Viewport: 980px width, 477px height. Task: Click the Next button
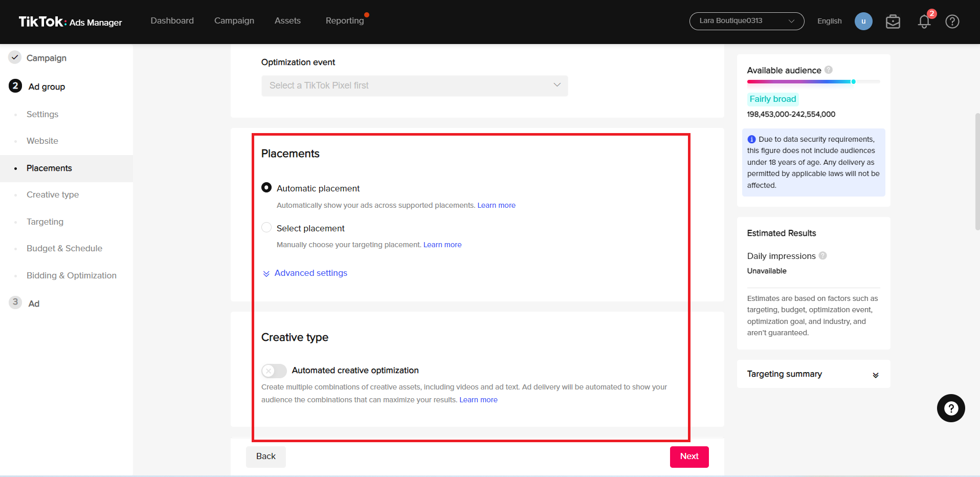coord(689,457)
